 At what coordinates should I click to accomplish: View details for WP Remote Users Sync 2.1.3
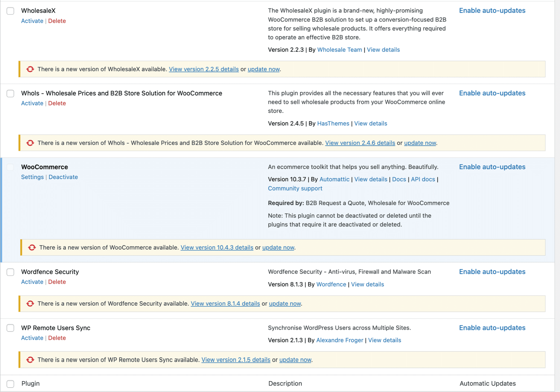tap(385, 340)
